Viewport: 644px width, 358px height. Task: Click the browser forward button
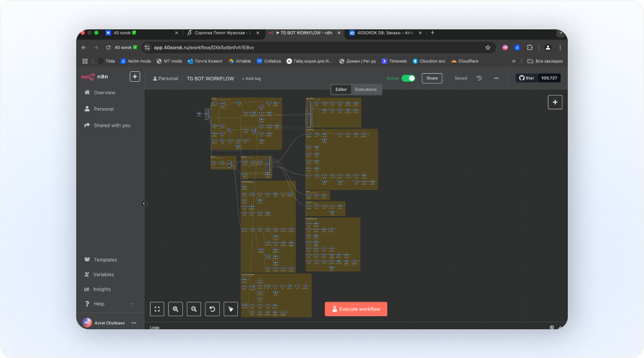[96, 47]
